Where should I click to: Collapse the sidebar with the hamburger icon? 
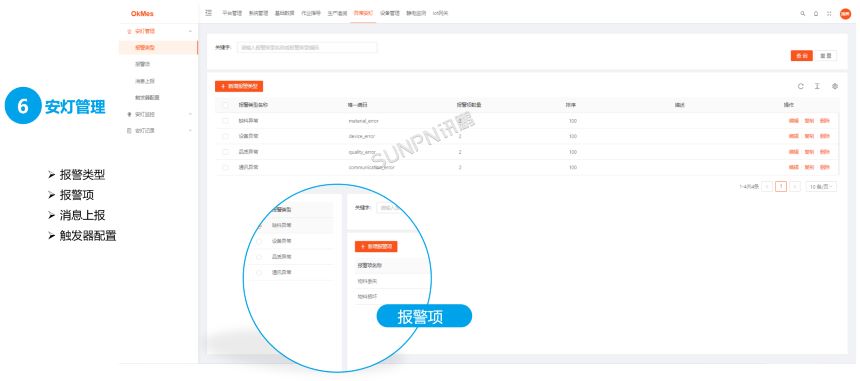pos(208,13)
